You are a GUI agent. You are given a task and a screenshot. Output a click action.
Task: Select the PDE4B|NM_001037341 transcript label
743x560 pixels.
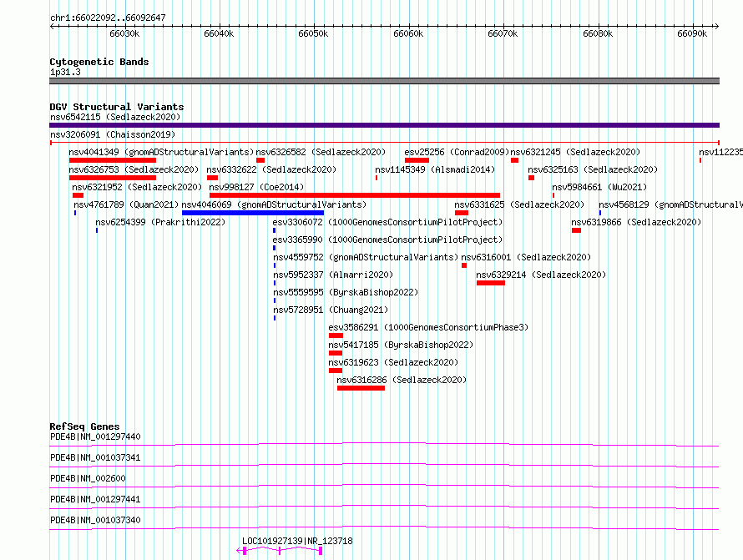[x=95, y=457]
